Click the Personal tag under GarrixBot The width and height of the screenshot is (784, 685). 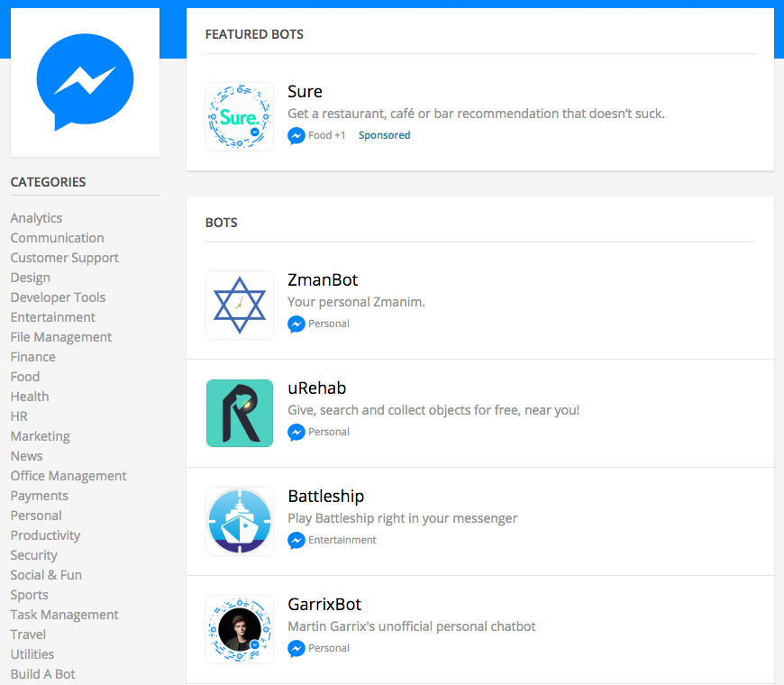click(329, 649)
